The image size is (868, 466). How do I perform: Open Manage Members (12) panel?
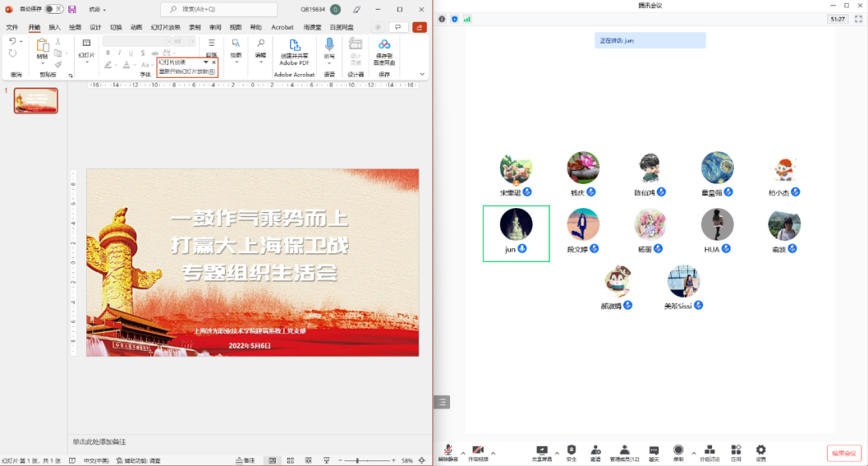coord(624,451)
